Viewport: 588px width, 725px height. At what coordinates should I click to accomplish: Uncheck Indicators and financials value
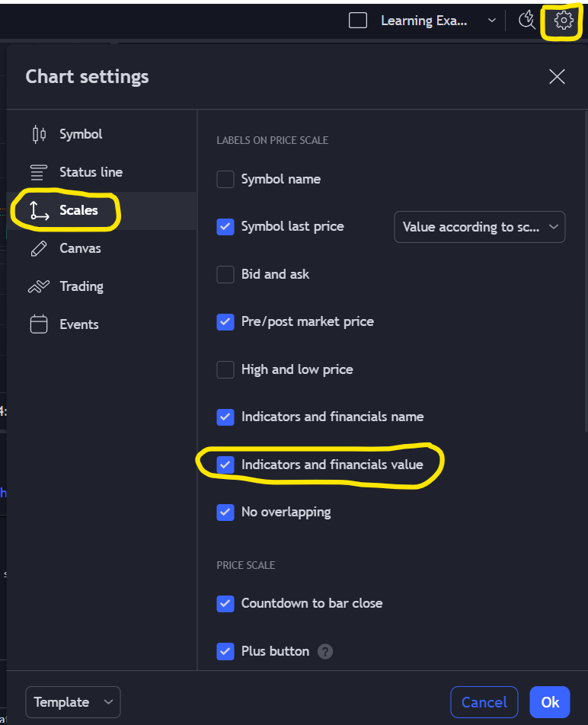tap(225, 465)
